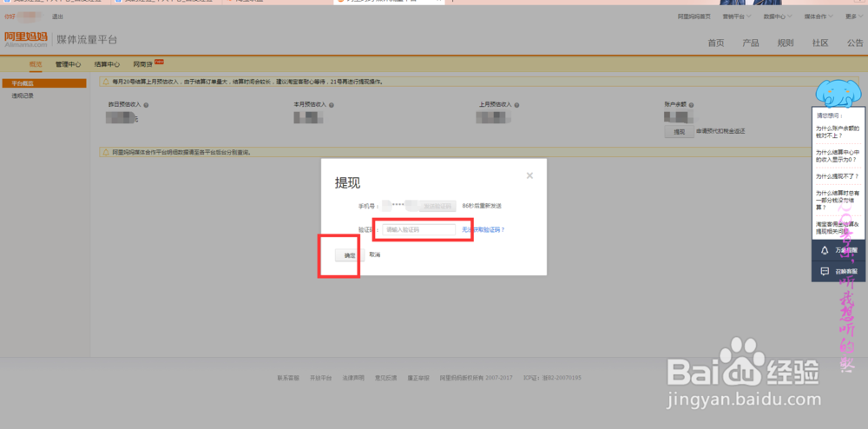Open the 公告 navigation item
The height and width of the screenshot is (429, 868).
click(855, 43)
